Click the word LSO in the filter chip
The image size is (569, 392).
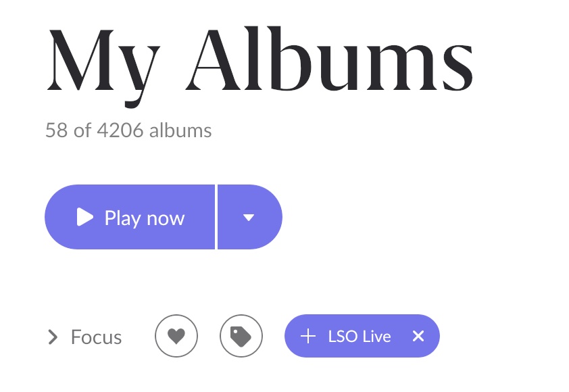[x=343, y=337]
